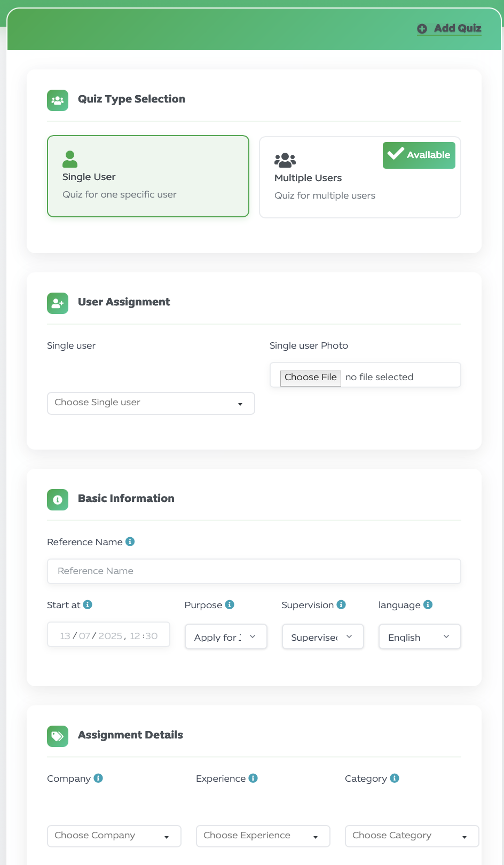Viewport: 504px width, 865px height.
Task: Click the Reference Name info icon
Action: [130, 541]
